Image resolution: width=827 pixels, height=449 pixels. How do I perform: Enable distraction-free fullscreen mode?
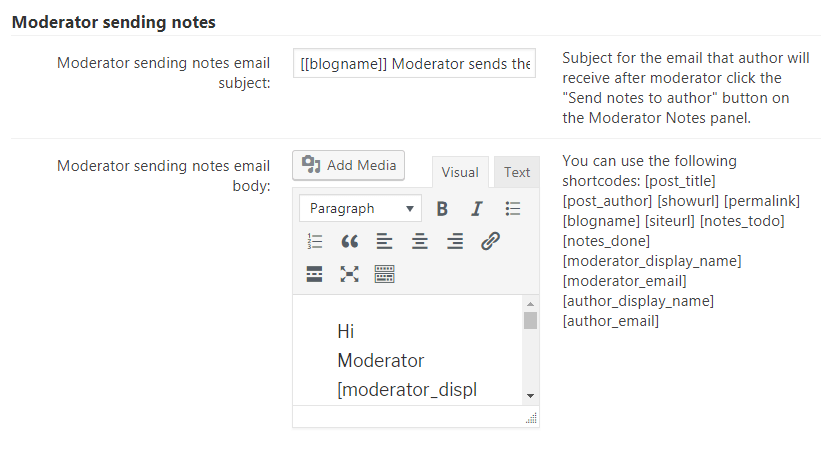point(349,274)
